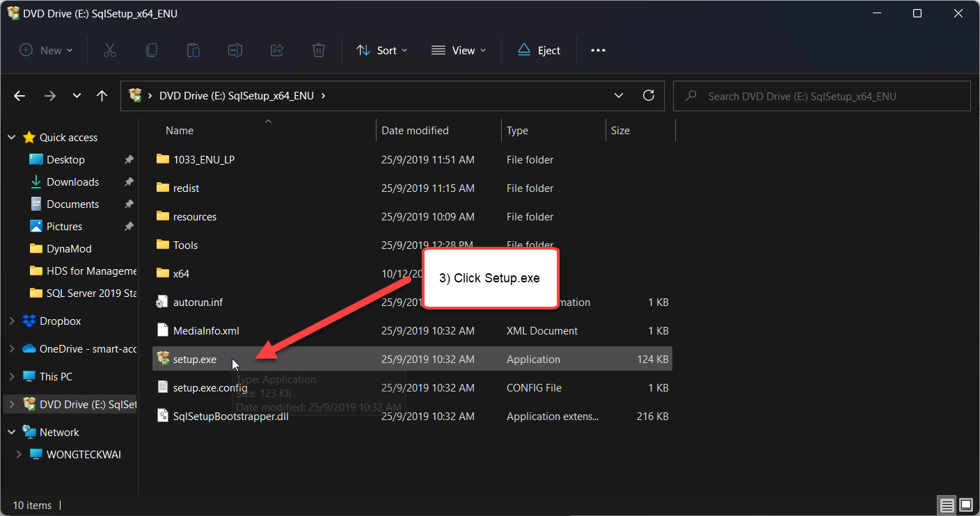Select DynaMod folder in sidebar

point(69,248)
